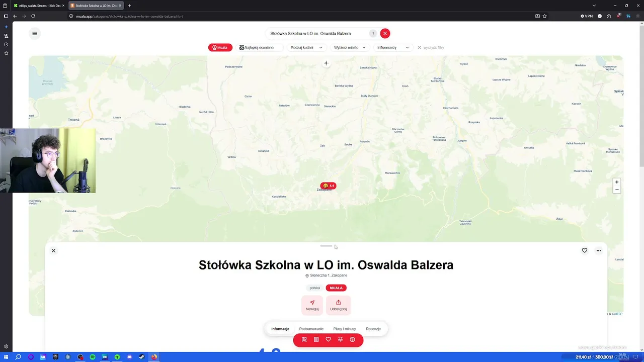This screenshot has height=362, width=644.
Task: Open Spotify from the taskbar
Action: [93, 357]
